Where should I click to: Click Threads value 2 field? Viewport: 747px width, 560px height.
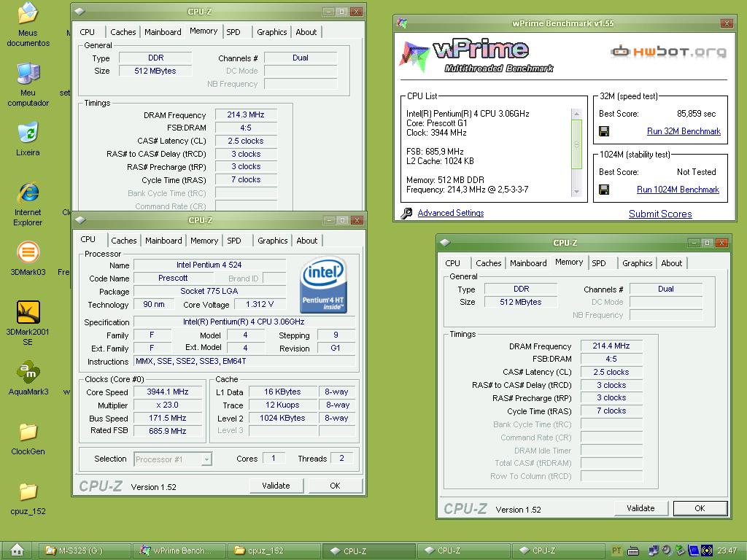coord(341,458)
